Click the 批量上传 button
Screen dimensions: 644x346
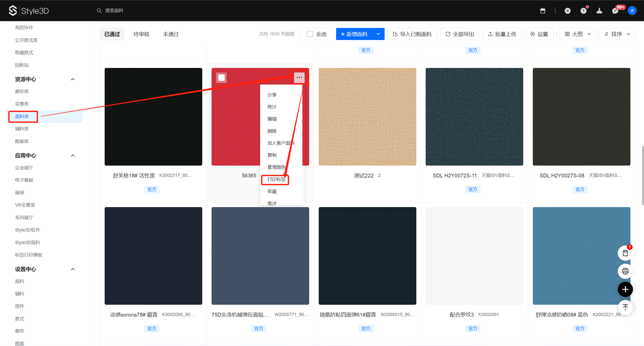[502, 34]
